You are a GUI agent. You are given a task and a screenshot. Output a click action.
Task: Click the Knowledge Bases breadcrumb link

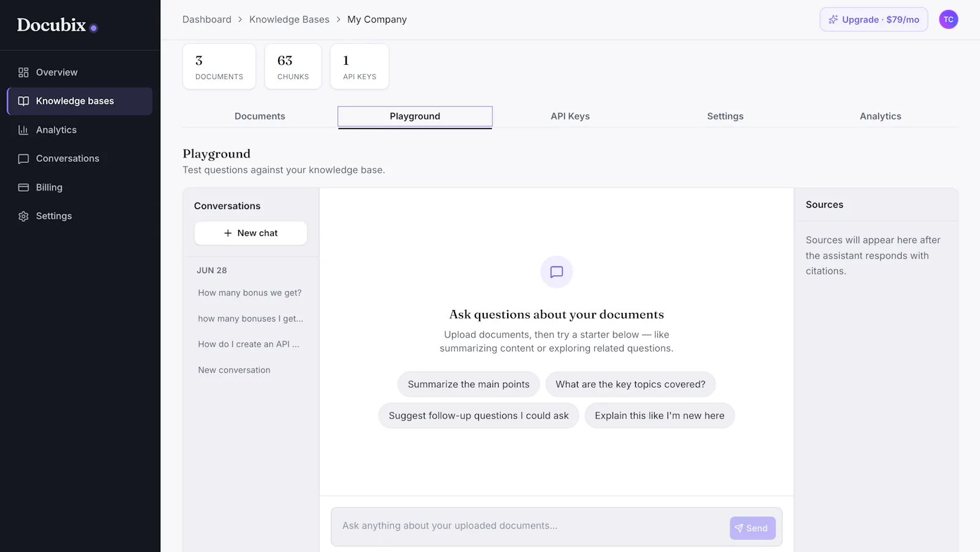click(x=289, y=20)
